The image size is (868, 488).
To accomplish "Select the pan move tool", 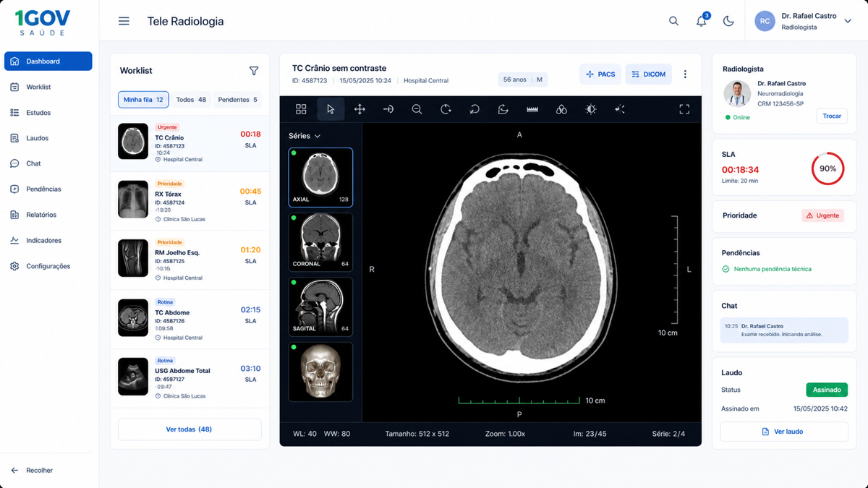I will tap(359, 109).
